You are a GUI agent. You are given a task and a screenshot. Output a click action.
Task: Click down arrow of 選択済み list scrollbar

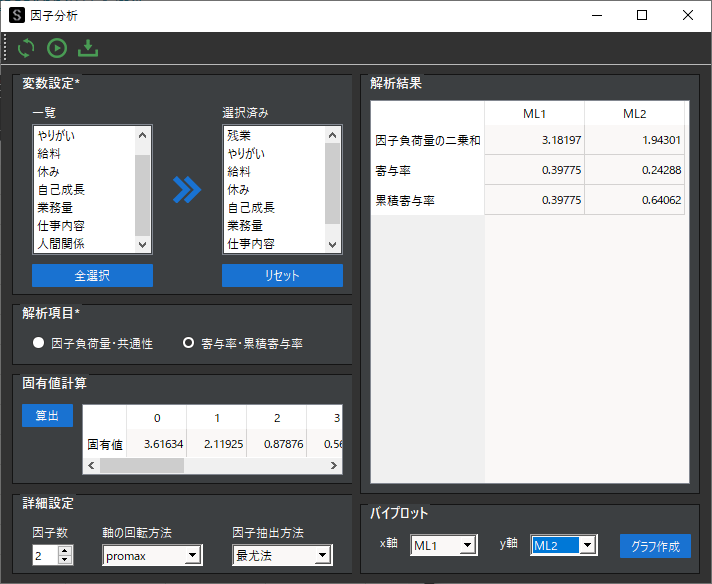(x=332, y=244)
